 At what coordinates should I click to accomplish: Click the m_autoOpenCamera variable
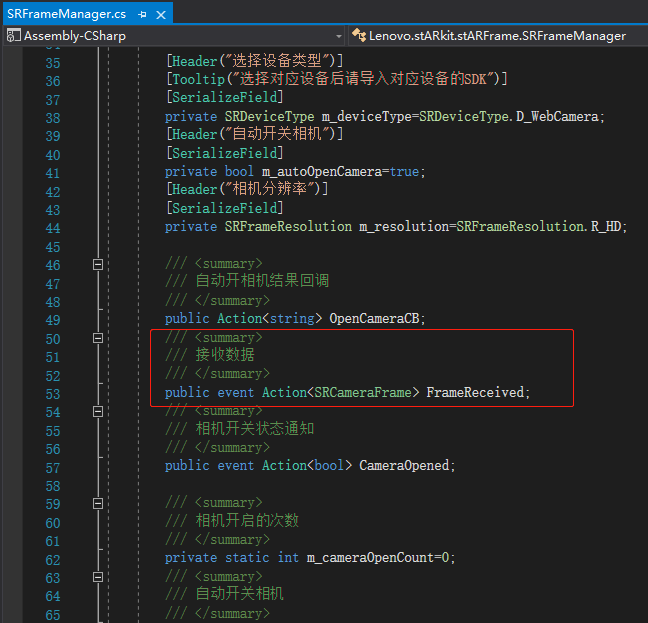[x=322, y=171]
